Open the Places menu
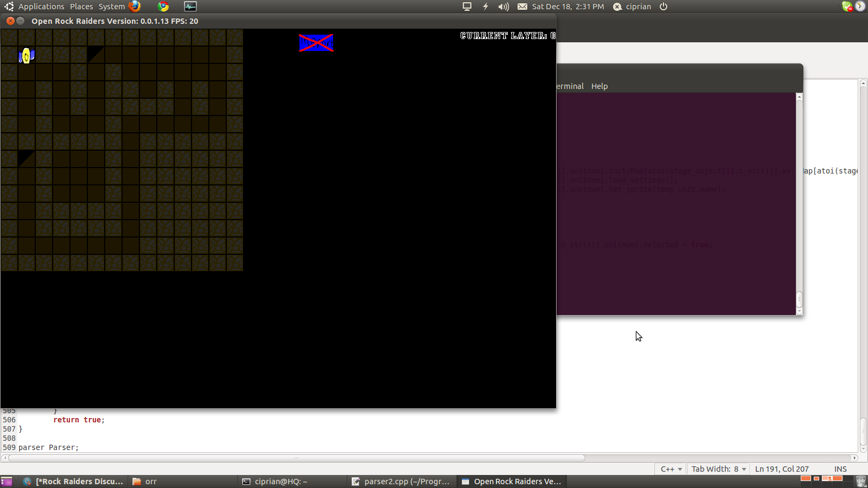 (x=81, y=7)
